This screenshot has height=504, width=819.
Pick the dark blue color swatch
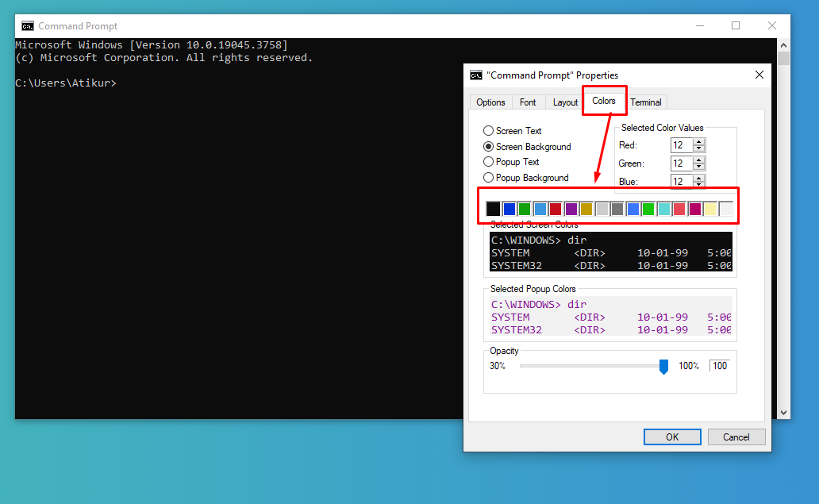509,209
